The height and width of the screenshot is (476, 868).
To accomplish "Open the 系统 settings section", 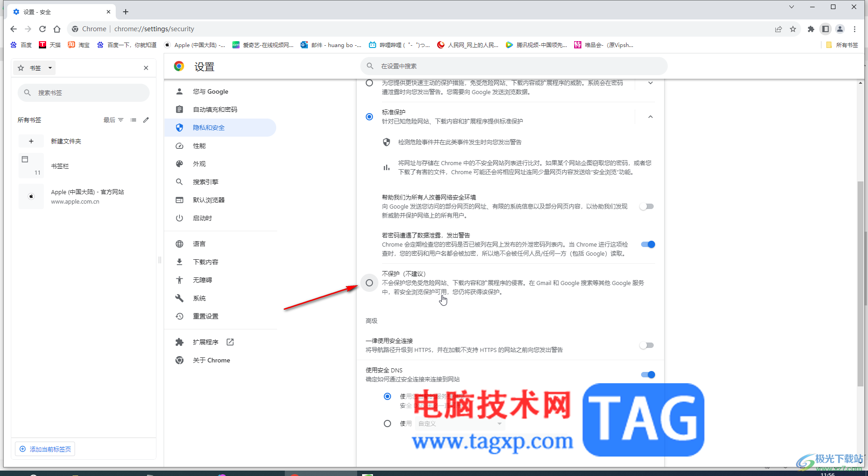I will tap(221, 298).
